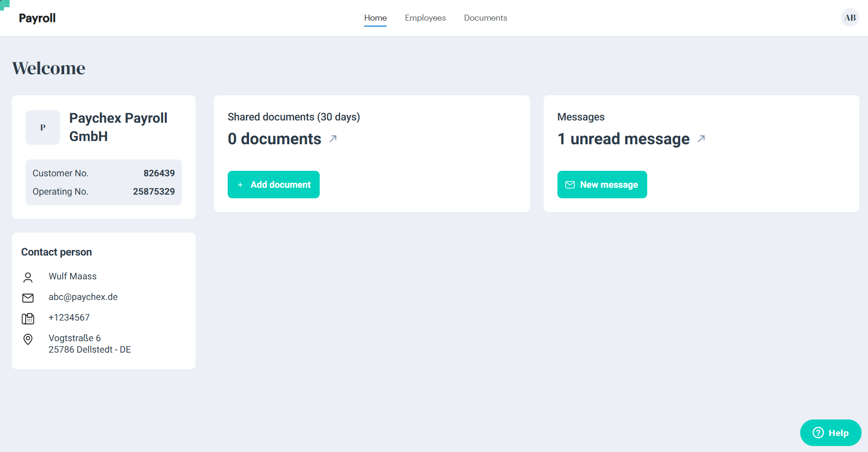Open the 0 documents link
This screenshot has height=452, width=868.
[x=274, y=139]
